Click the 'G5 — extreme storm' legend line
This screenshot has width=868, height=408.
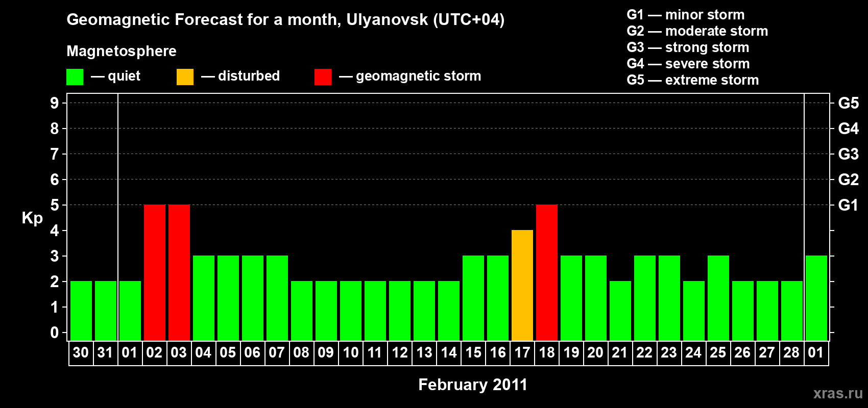coord(692,80)
